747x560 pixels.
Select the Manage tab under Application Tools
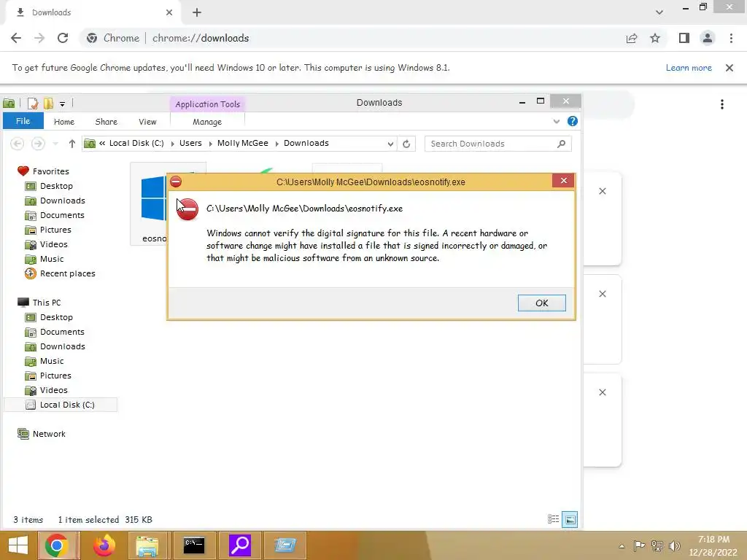[207, 122]
